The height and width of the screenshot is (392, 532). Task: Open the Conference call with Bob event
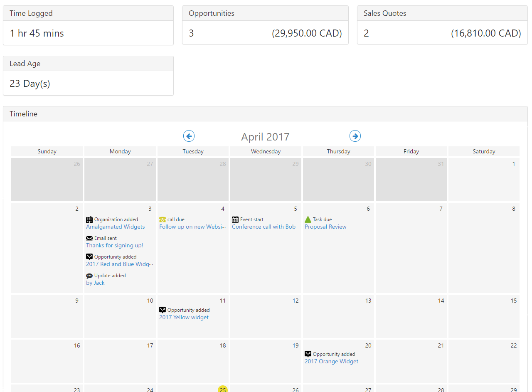pos(264,227)
